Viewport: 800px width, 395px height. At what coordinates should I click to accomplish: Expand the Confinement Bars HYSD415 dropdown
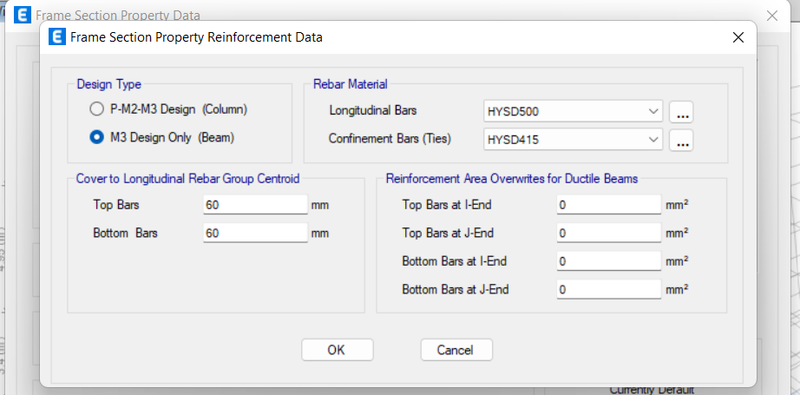[573, 139]
